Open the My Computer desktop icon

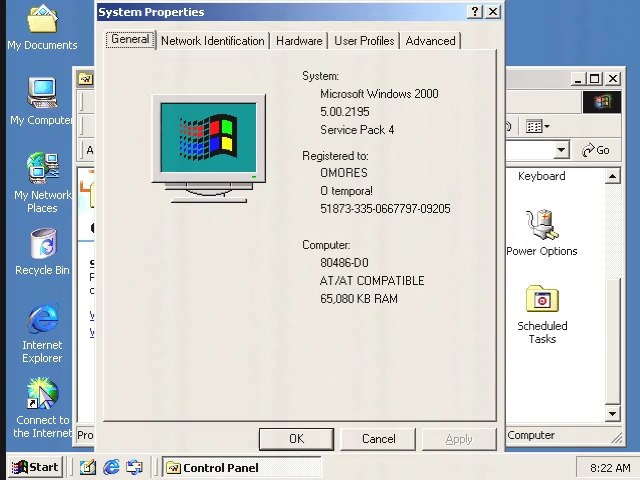coord(42,102)
